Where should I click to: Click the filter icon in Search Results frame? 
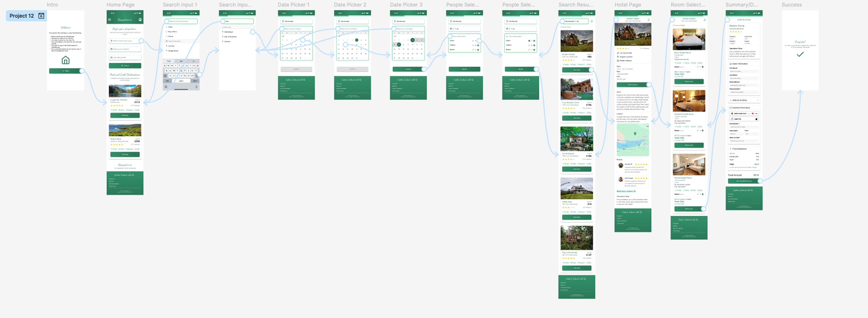tap(592, 21)
